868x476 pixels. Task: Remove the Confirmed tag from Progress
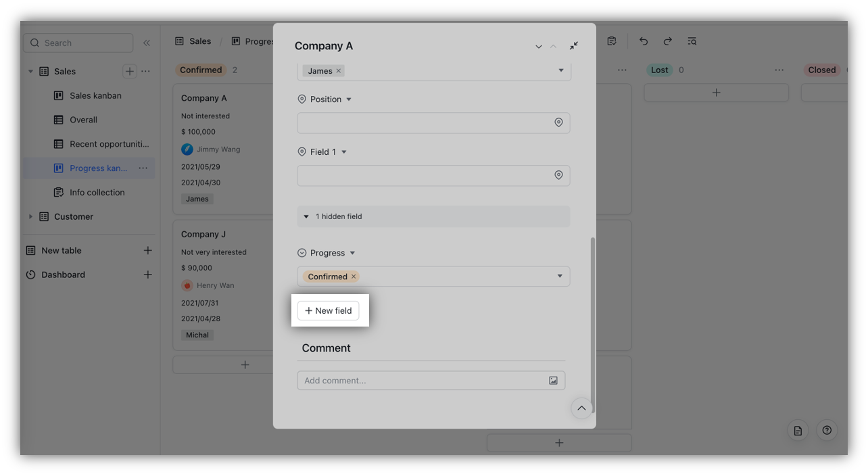(x=354, y=277)
